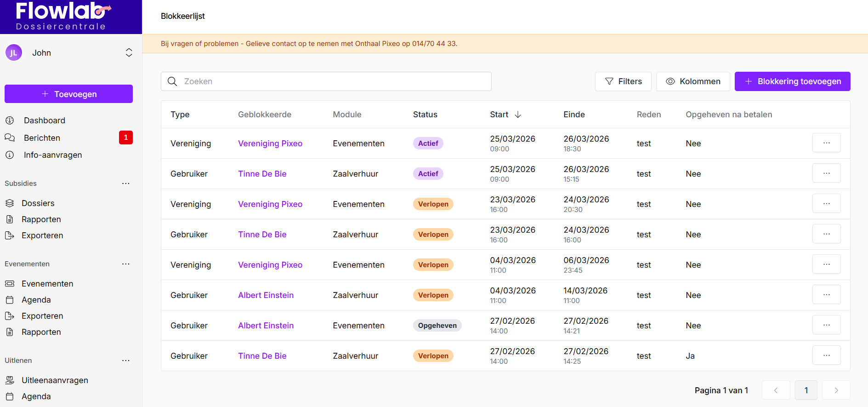
Task: Open Rapporten under Subsidies
Action: tap(41, 219)
